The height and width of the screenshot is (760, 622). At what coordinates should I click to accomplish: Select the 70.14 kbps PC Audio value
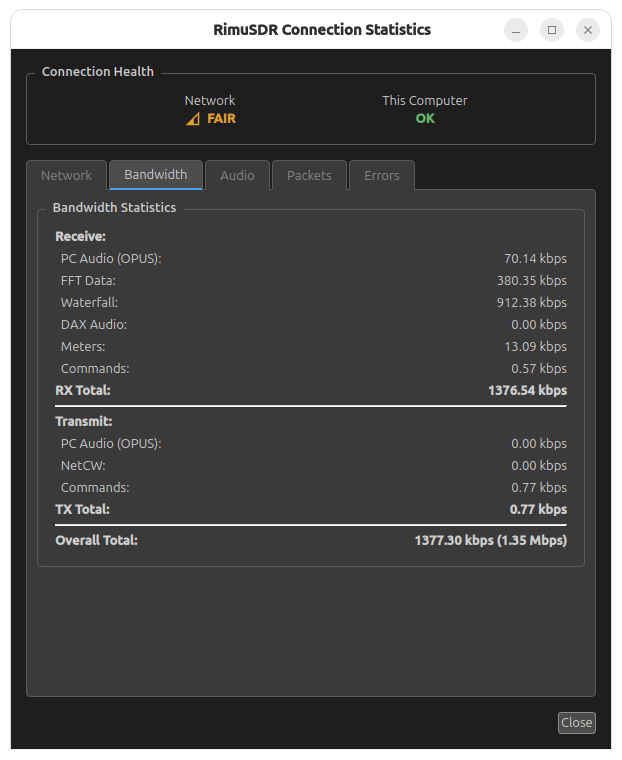[535, 259]
